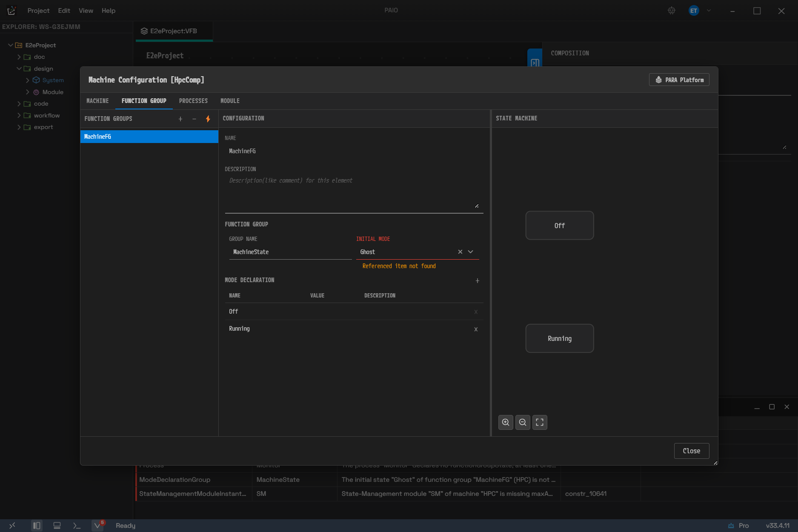798x532 pixels.
Task: Zoom out the state machine view
Action: point(523,423)
